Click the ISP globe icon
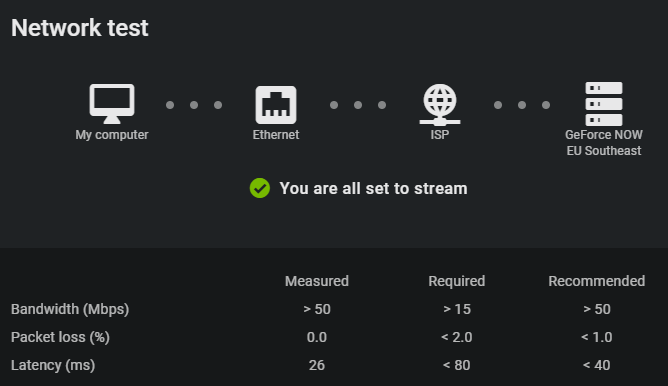 click(x=440, y=104)
